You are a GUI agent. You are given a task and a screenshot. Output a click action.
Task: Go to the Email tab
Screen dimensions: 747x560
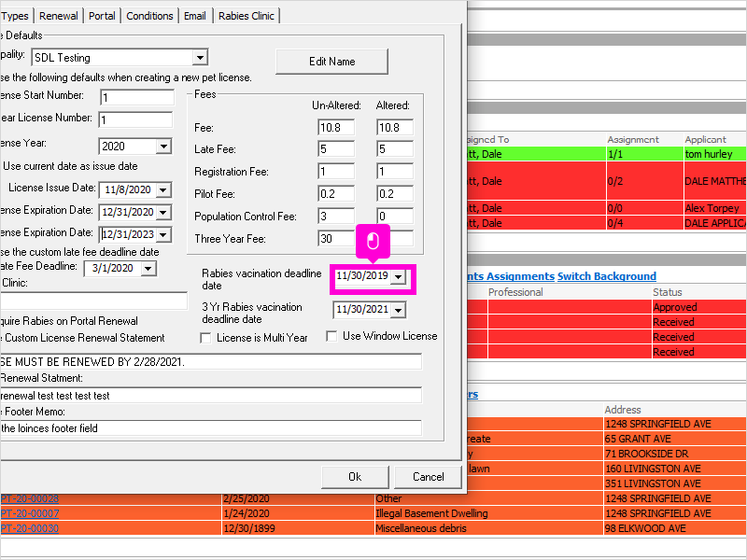pyautogui.click(x=195, y=16)
